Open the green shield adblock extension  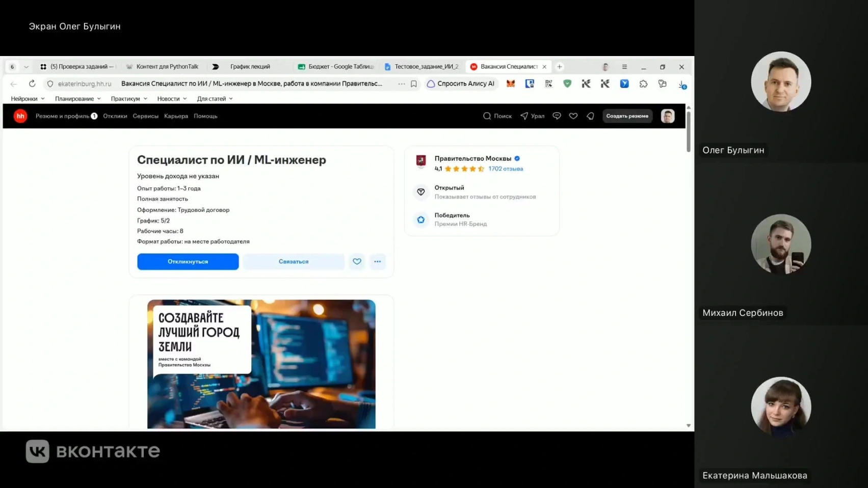[x=567, y=84]
